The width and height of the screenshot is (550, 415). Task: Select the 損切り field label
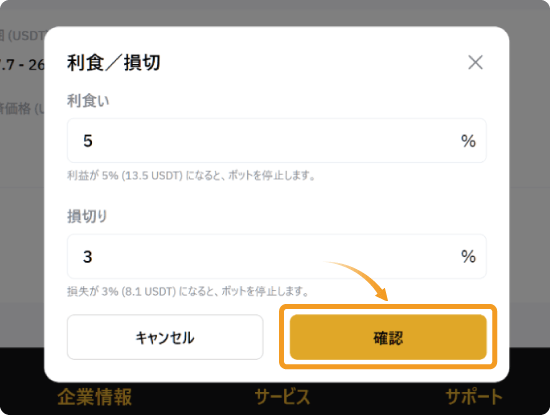point(87,216)
